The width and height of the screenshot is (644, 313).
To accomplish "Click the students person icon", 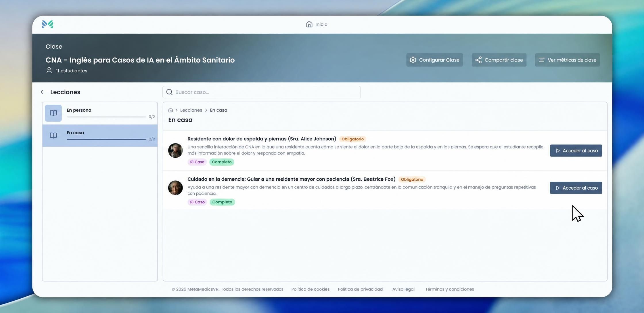I will 49,70.
